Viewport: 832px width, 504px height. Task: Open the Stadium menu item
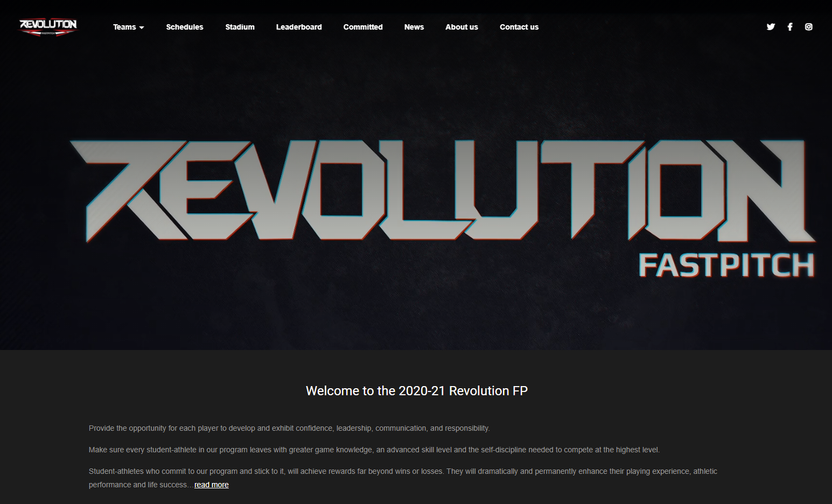pos(240,27)
